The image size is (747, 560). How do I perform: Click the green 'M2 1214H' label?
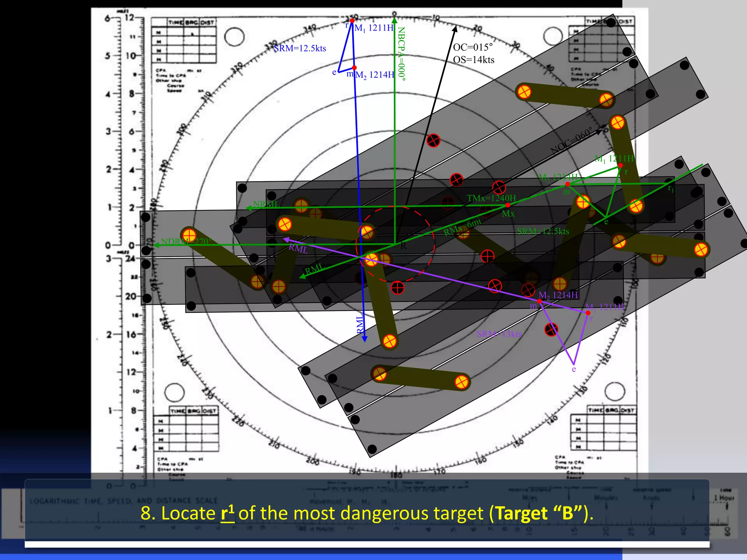[x=558, y=178]
